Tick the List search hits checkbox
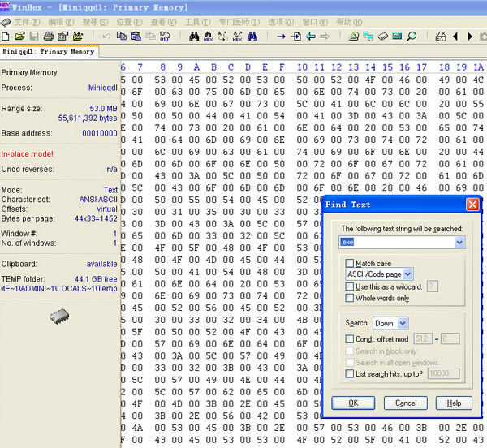 pyautogui.click(x=349, y=373)
